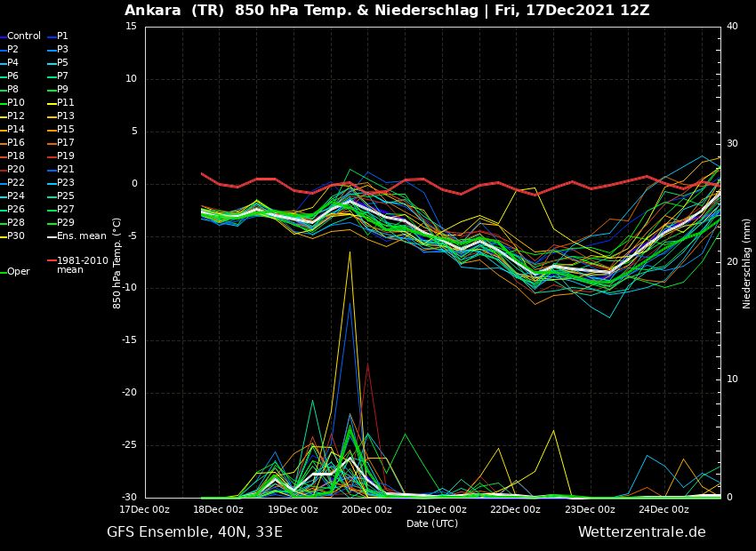This screenshot has width=756, height=551.
Task: Click the "Niederschlag (mm)" axis title
Action: (x=746, y=263)
